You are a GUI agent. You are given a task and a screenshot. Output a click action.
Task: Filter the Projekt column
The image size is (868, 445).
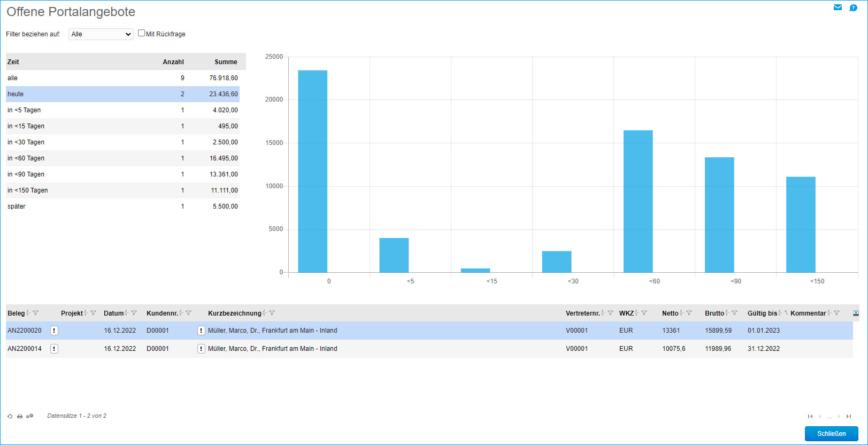coord(93,313)
